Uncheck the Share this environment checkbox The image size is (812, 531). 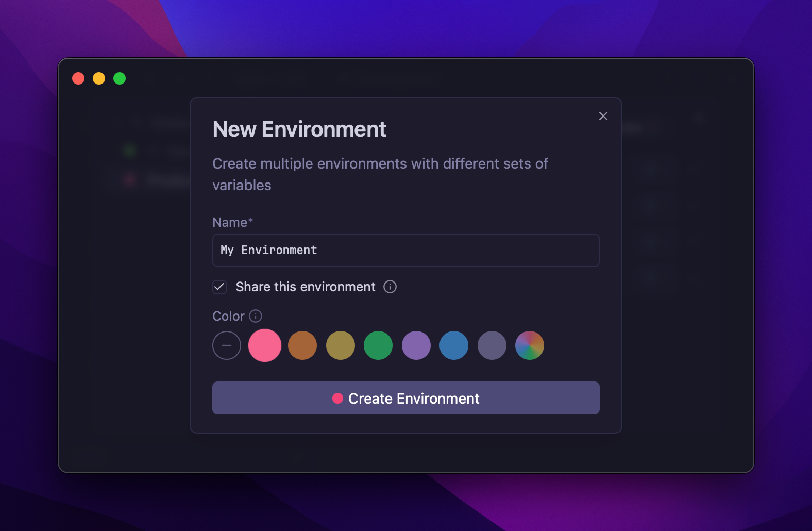click(x=219, y=287)
